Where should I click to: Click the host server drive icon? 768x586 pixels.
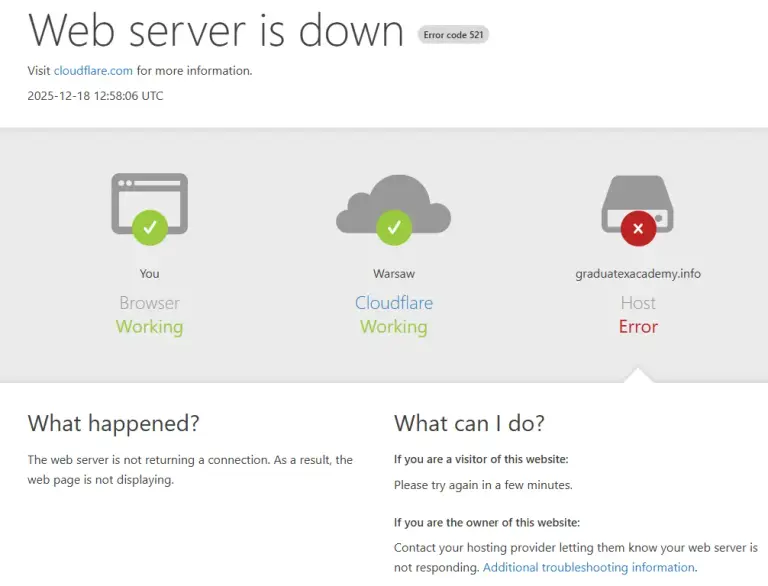coord(638,204)
